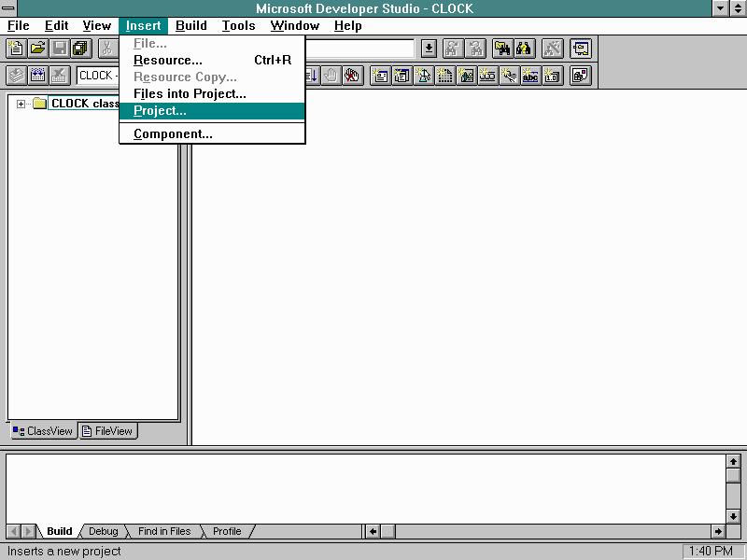
Task: Create a new file with the New icon
Action: click(x=15, y=49)
